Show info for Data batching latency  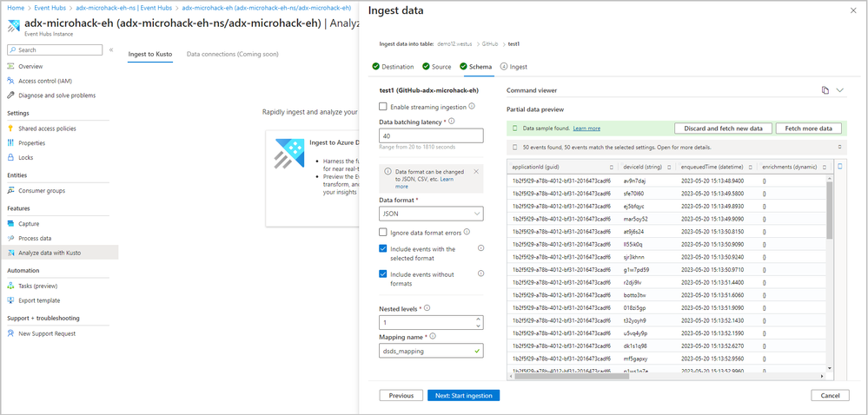coord(451,122)
